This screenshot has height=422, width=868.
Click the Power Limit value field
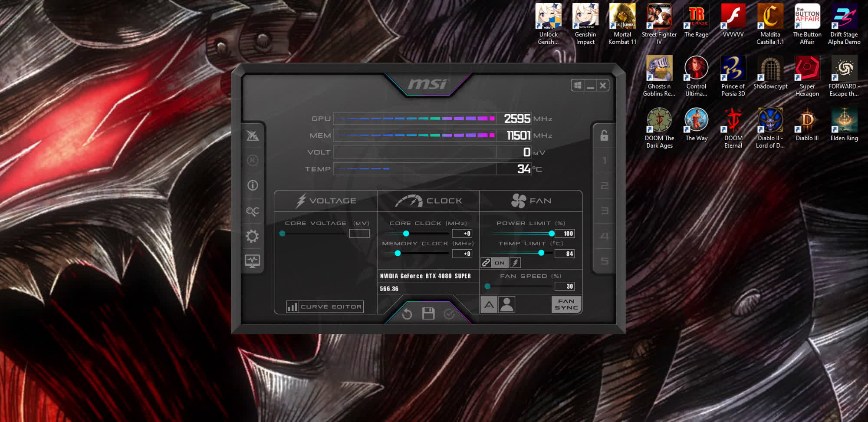(565, 234)
